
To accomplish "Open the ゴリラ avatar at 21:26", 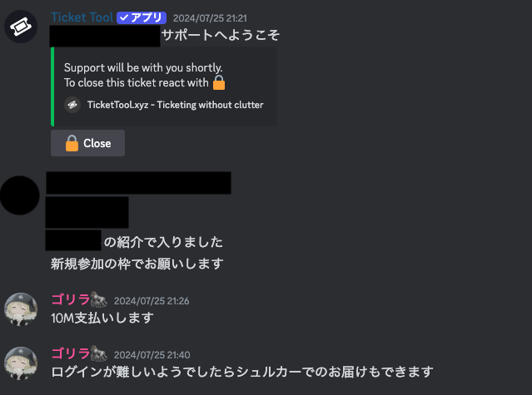I will [21, 309].
